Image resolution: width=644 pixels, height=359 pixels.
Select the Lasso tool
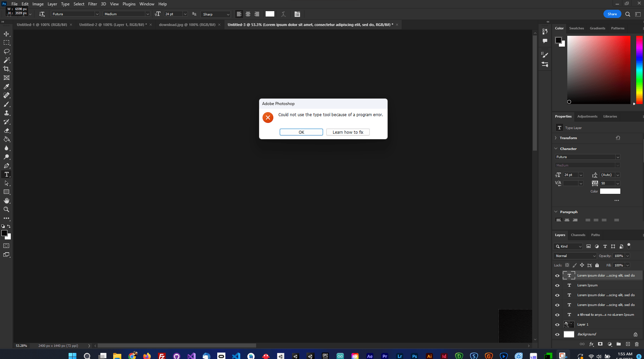[x=6, y=51]
